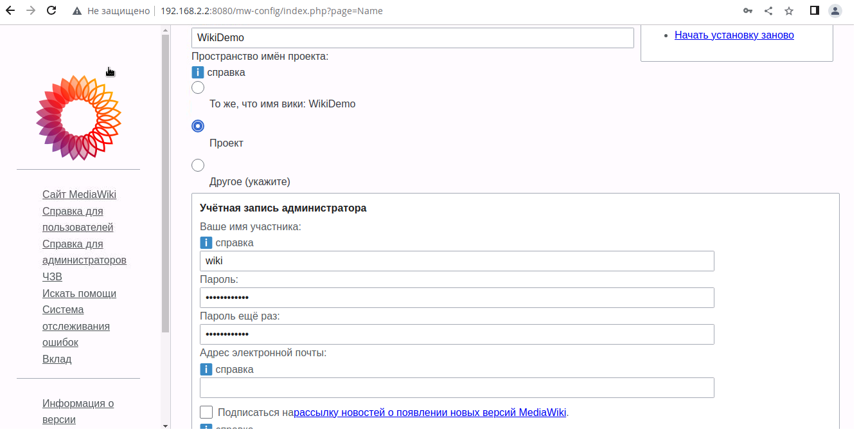Bookmark this page with star icon
The height and width of the screenshot is (434, 868).
[x=789, y=11]
